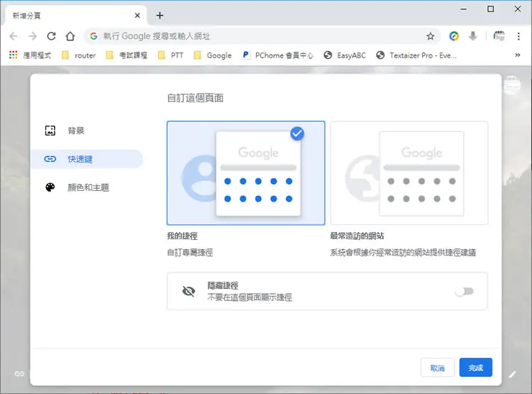Open the 應用程式 apps grid icon
The height and width of the screenshot is (394, 532).
(x=13, y=55)
